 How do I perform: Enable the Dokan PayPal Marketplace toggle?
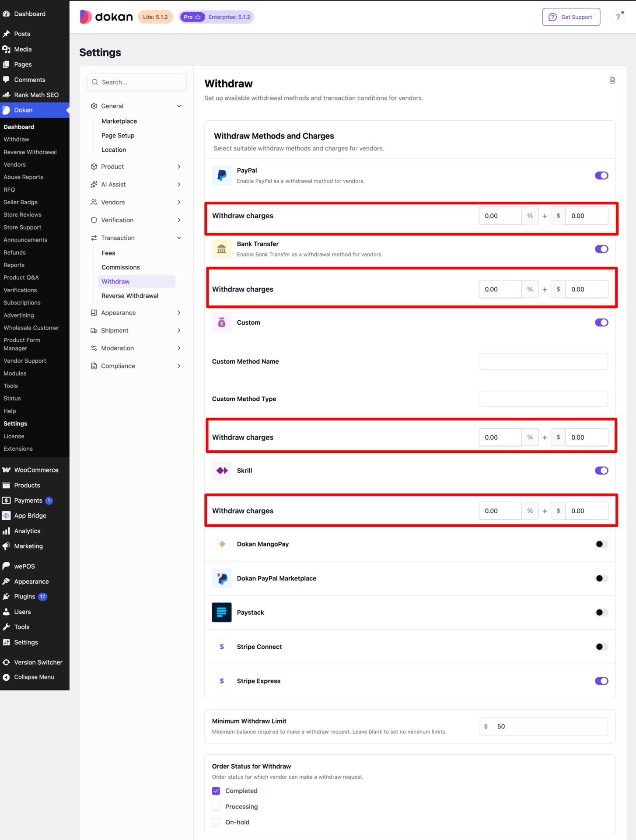click(601, 578)
